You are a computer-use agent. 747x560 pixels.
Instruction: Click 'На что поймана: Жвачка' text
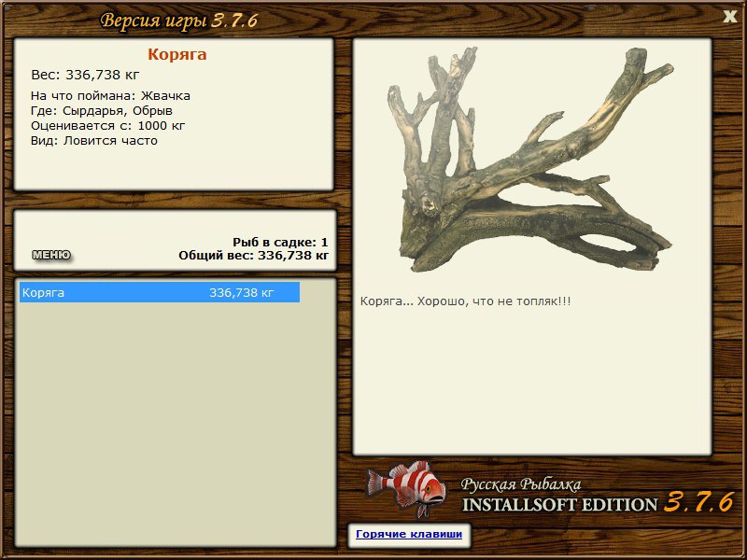[x=110, y=96]
